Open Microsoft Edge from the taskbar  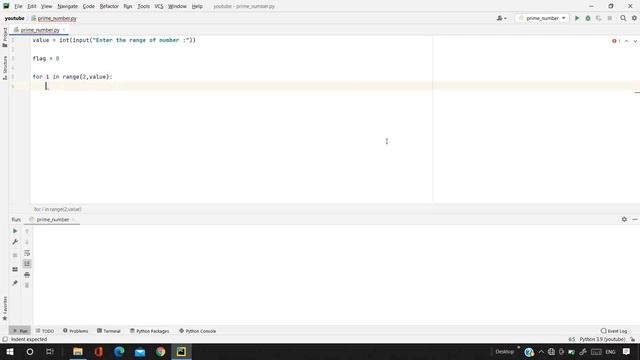119,352
